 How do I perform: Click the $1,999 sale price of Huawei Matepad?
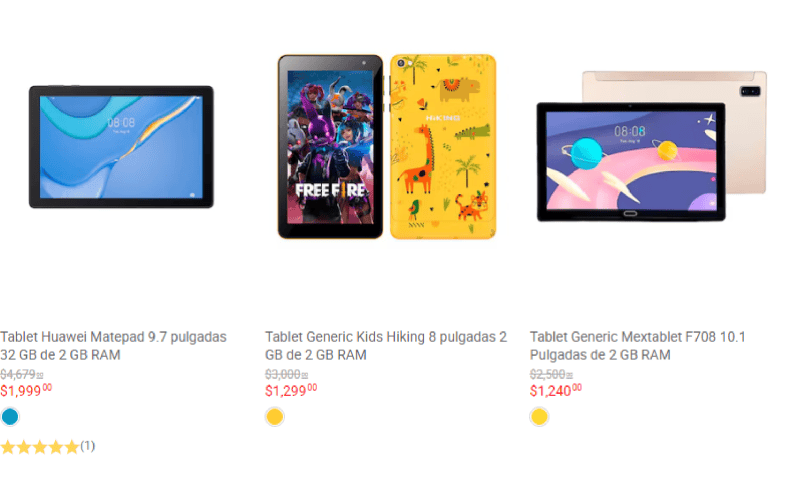[x=26, y=391]
